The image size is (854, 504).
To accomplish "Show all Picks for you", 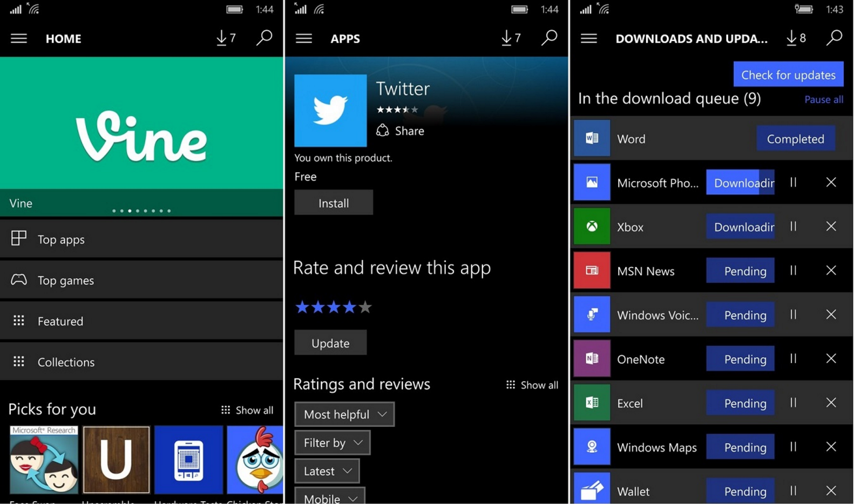I will click(247, 410).
